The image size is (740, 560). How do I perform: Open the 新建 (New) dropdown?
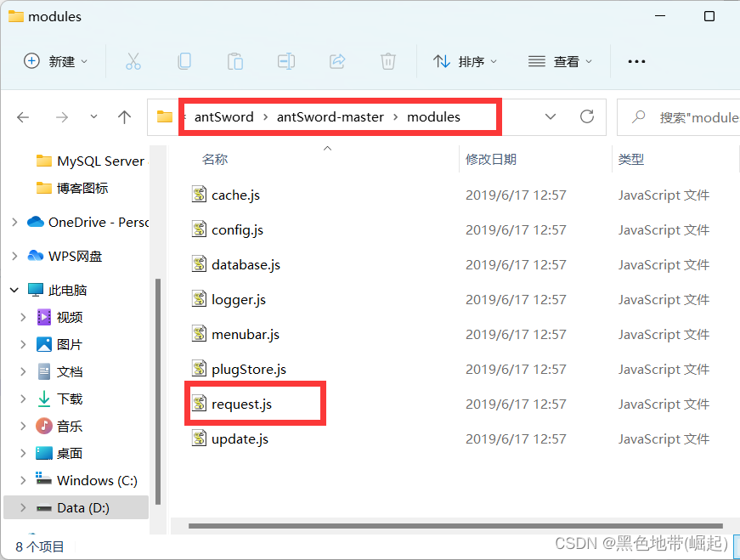pyautogui.click(x=56, y=61)
